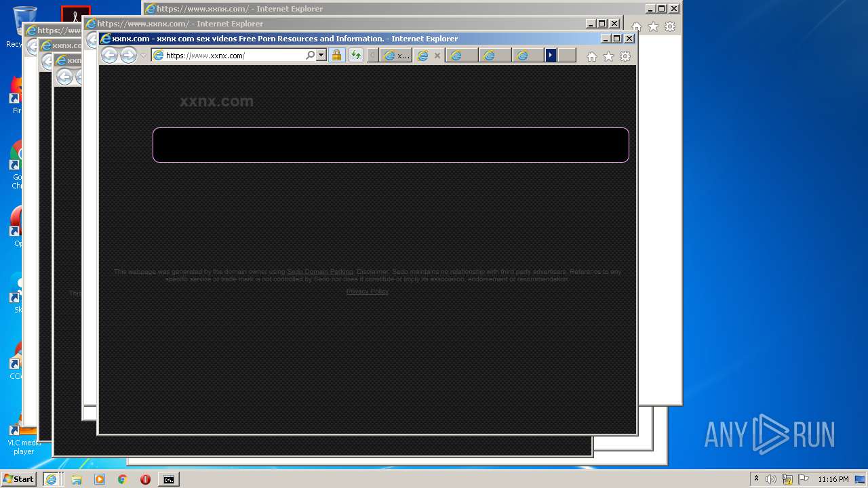Show hidden tray icons arrow
868x488 pixels.
point(757,479)
